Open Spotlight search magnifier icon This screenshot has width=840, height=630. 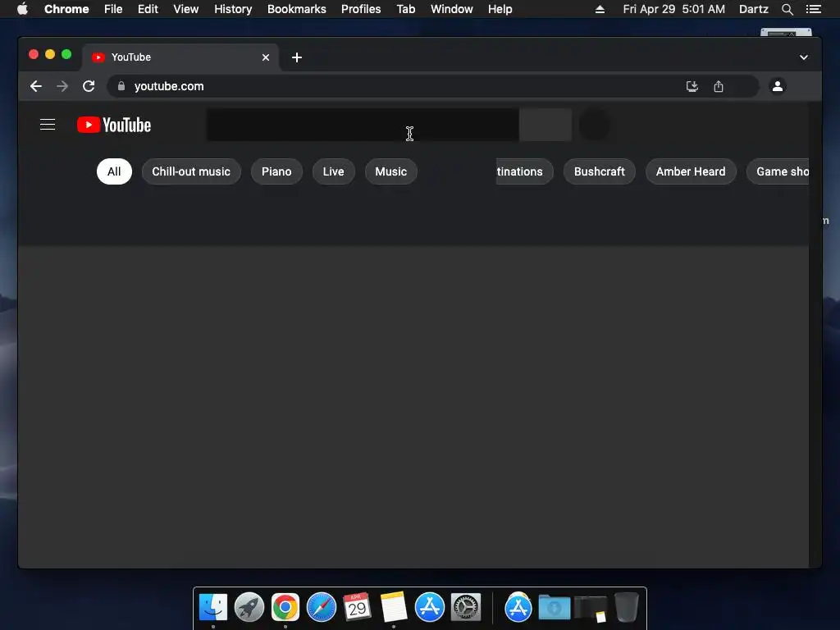point(787,9)
